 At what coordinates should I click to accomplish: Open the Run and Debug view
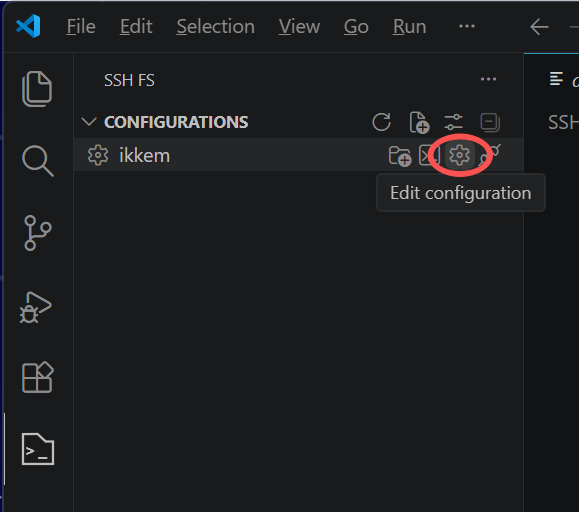click(x=36, y=307)
